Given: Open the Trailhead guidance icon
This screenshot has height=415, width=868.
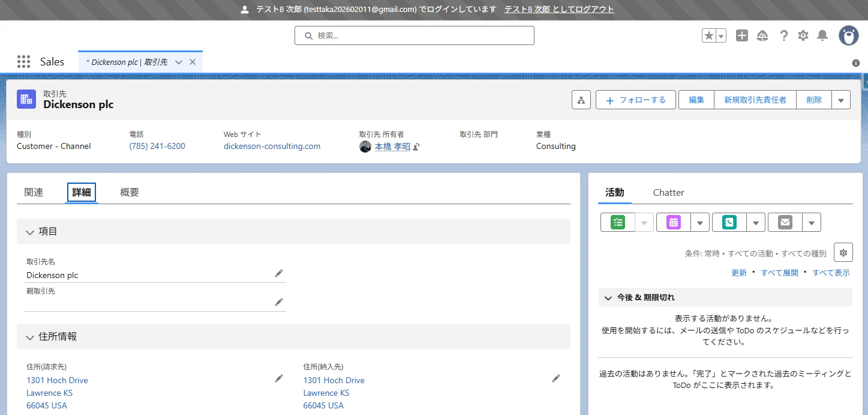Looking at the screenshot, I should point(762,35).
